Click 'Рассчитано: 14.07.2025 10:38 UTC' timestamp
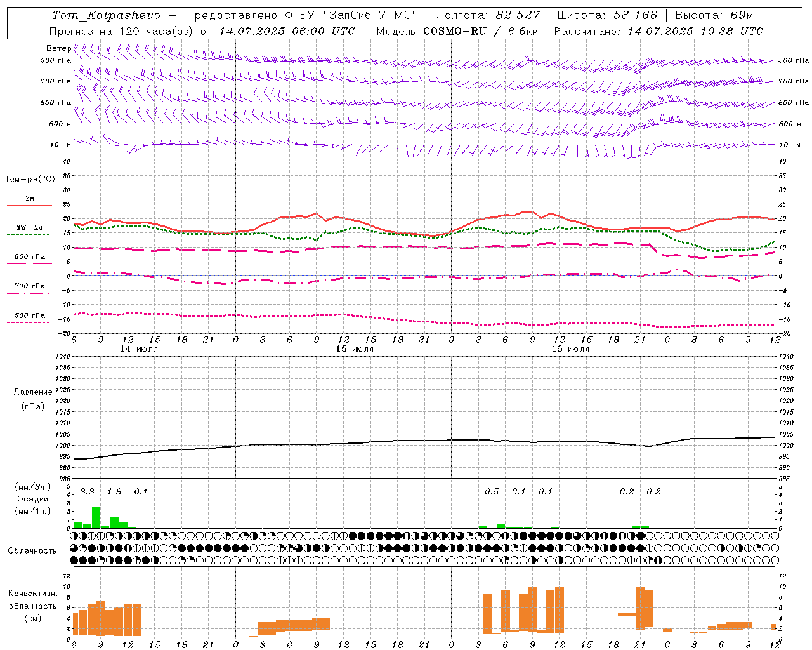812x650 pixels. (x=658, y=31)
